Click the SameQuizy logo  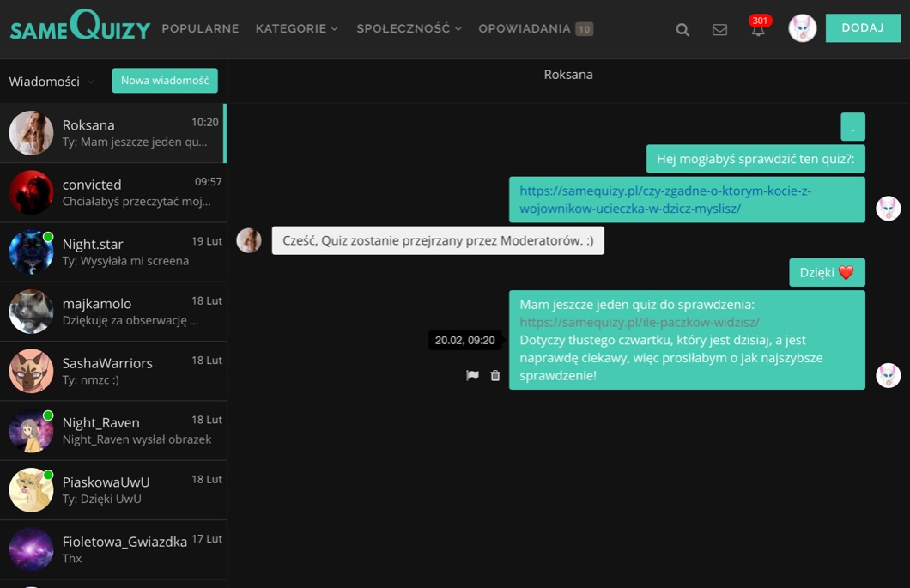click(80, 27)
